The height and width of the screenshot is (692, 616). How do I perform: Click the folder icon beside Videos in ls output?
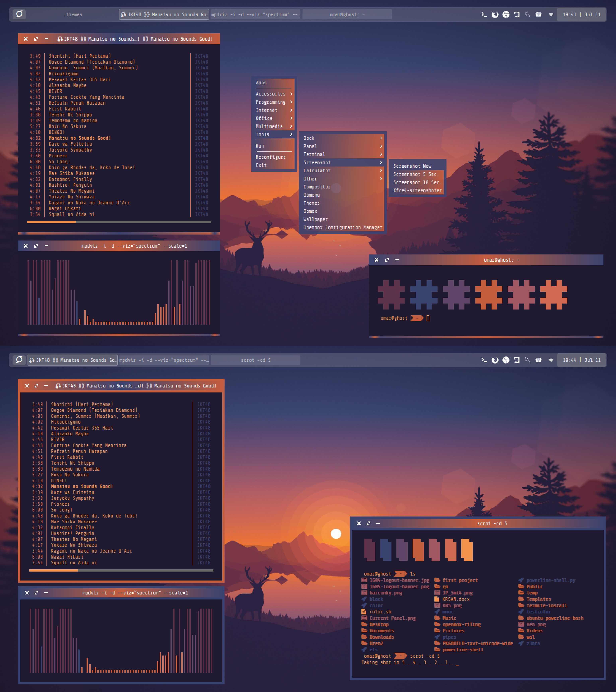(521, 630)
